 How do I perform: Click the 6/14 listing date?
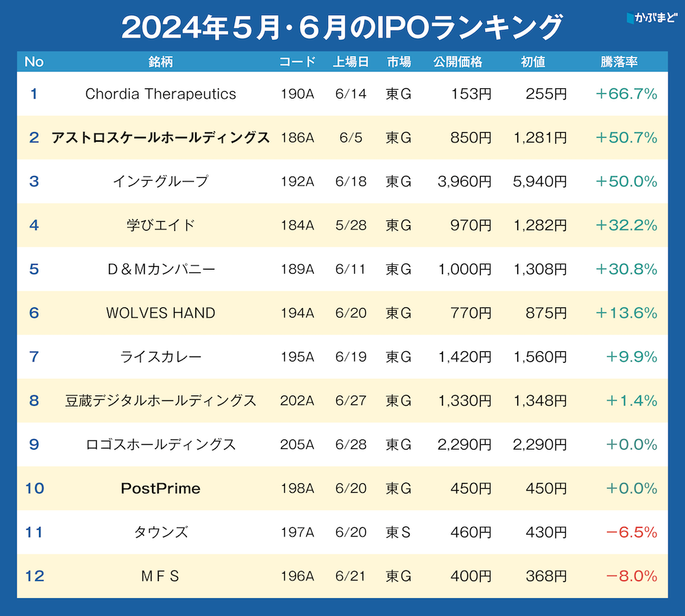coord(351,94)
